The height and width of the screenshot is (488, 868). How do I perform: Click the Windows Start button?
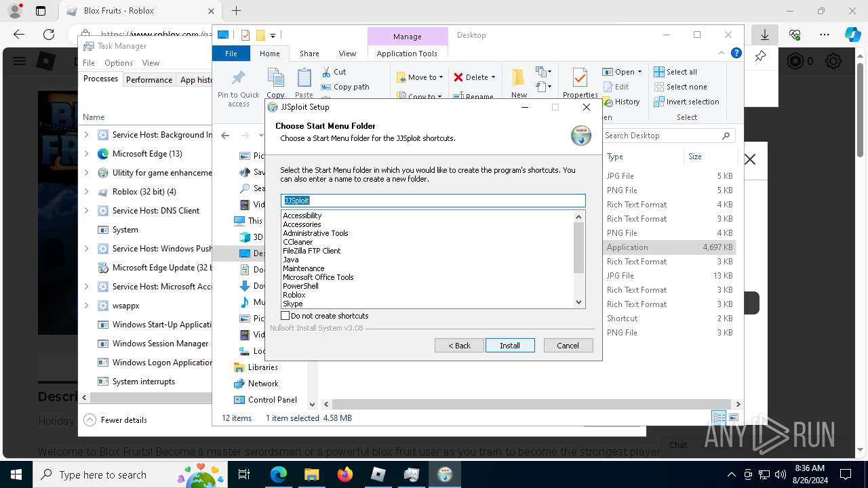click(x=16, y=474)
